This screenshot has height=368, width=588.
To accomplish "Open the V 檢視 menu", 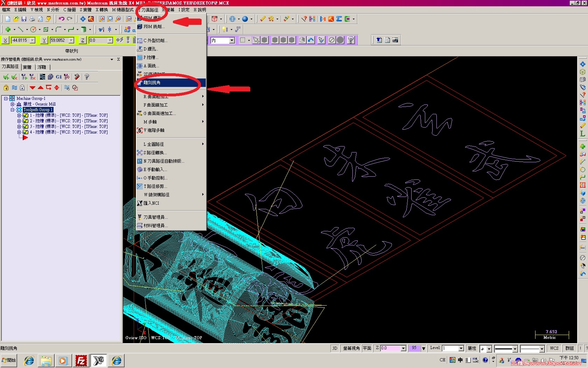I will (x=36, y=10).
